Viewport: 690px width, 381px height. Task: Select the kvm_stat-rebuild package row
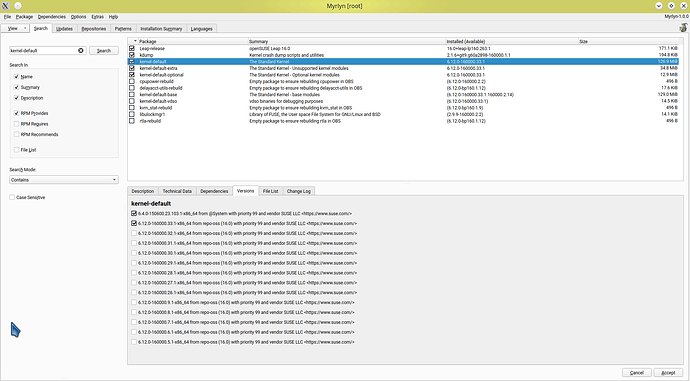403,108
